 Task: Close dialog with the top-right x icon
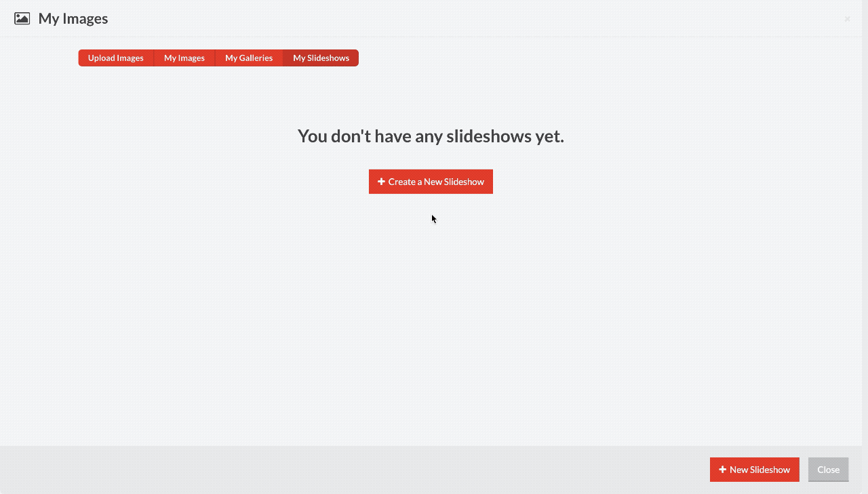pos(847,19)
